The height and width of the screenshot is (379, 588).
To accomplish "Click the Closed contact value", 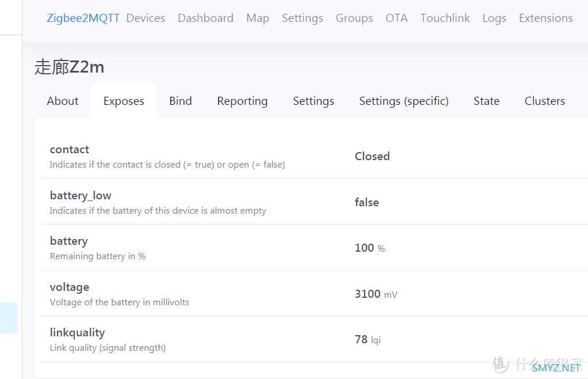I will coord(373,156).
